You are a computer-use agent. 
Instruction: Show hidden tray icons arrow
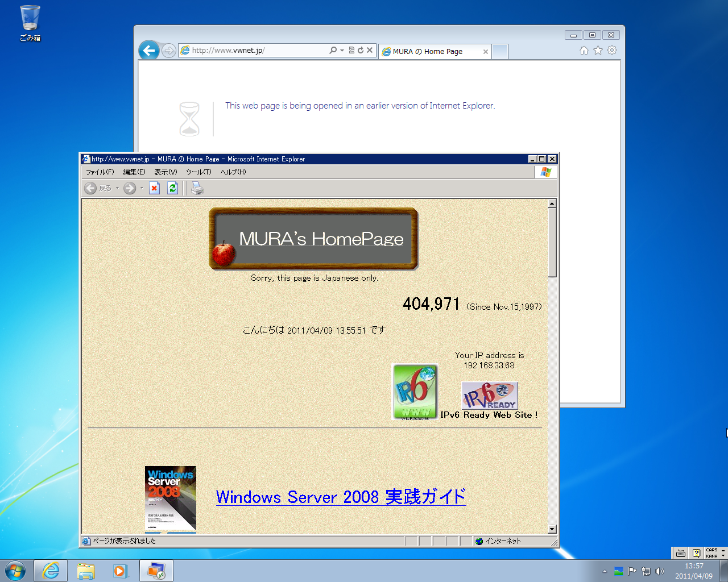[605, 571]
